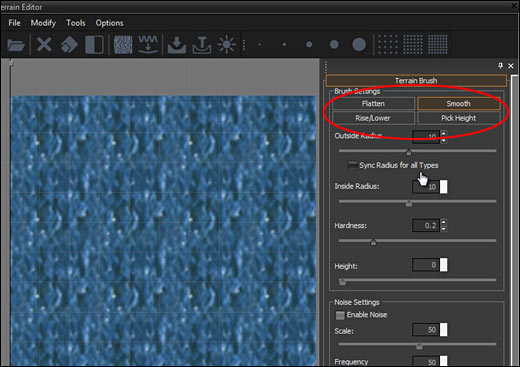Click the Height spinner control
520x367 pixels.
point(444,265)
